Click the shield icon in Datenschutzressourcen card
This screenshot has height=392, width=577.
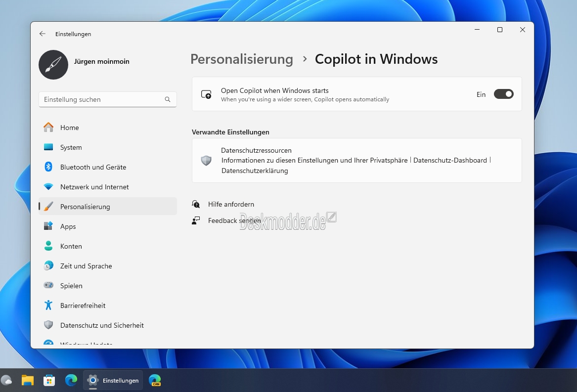206,161
